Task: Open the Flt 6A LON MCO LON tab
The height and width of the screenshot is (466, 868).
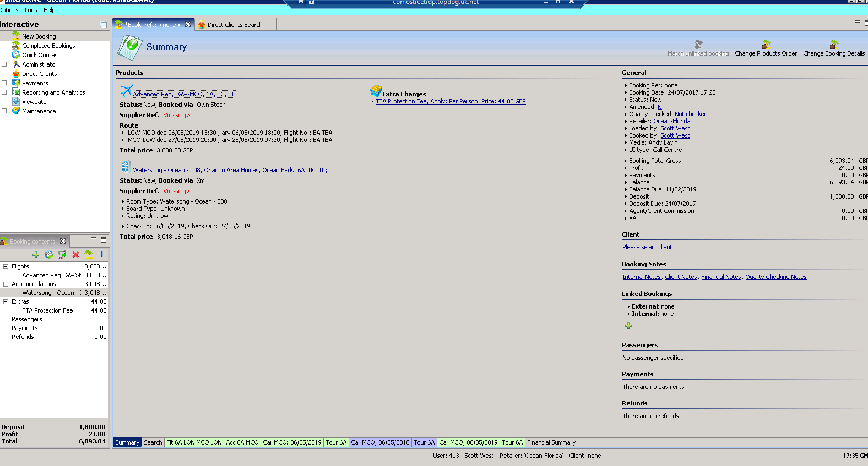Action: click(x=194, y=442)
